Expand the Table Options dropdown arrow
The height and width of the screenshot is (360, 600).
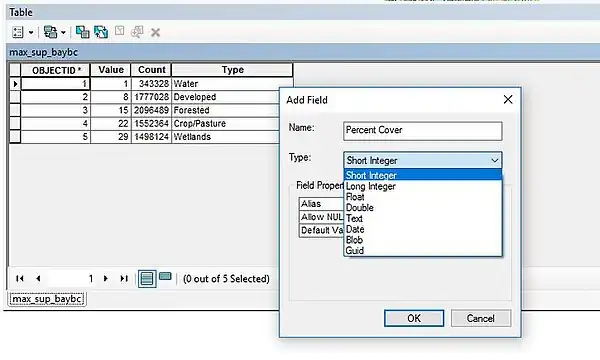coord(31,33)
